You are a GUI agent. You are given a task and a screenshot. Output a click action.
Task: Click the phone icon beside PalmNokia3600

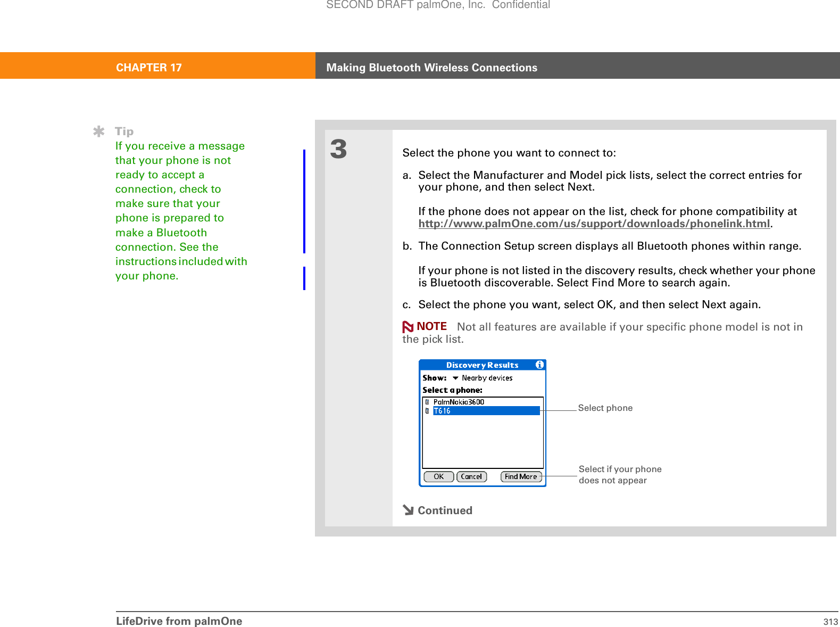tap(427, 402)
